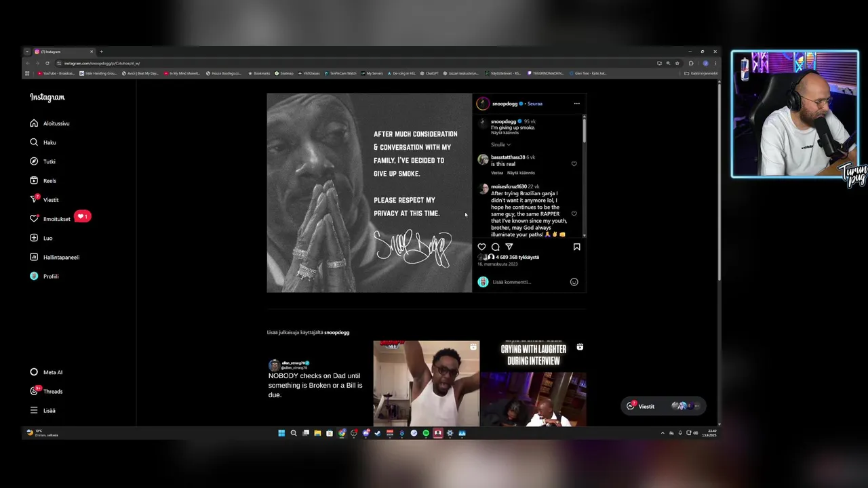Expand the Sinulle comment sort dropdown
Screen dimensions: 868x488
click(500, 144)
